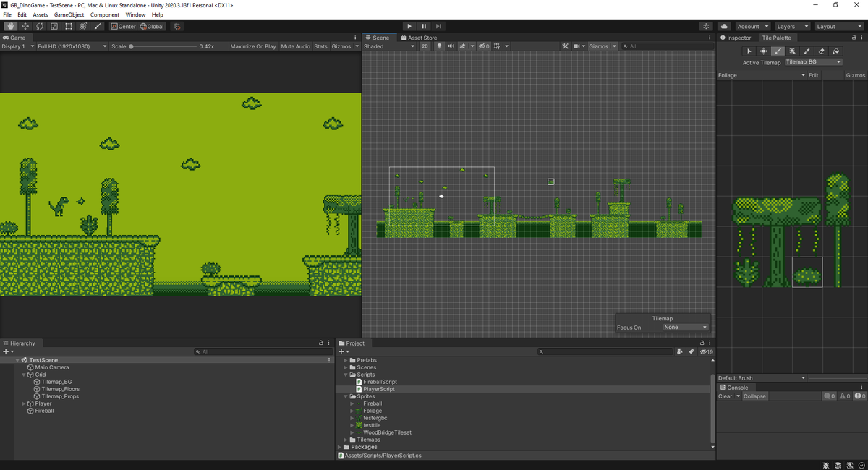868x470 pixels.
Task: Activate the tile Picker tool
Action: coord(807,51)
